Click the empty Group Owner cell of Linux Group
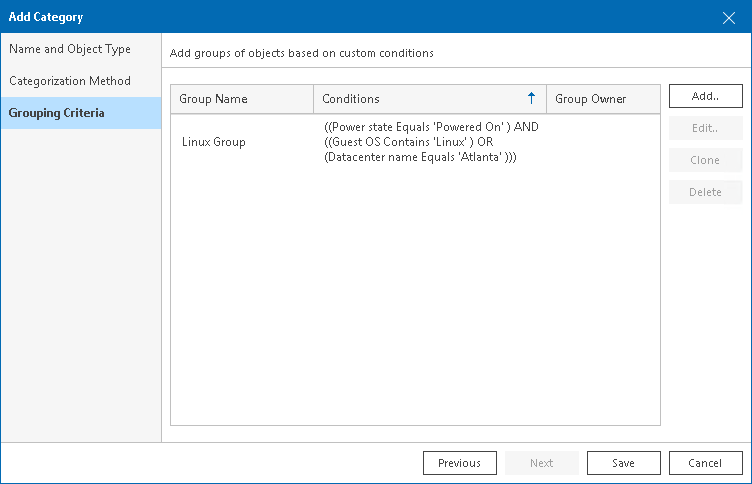752x484 pixels. point(602,142)
